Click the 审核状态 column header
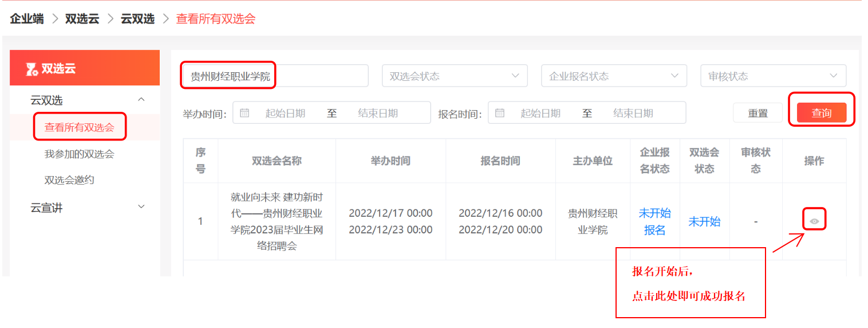 pyautogui.click(x=756, y=161)
